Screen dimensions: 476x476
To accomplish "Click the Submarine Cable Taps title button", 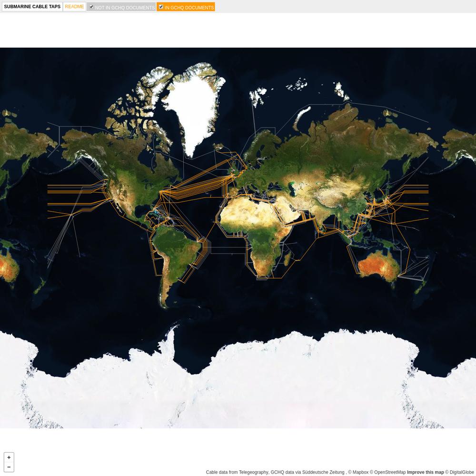I will click(32, 7).
